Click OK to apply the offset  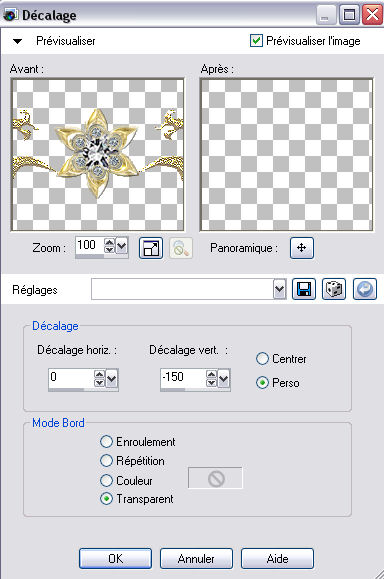click(115, 558)
